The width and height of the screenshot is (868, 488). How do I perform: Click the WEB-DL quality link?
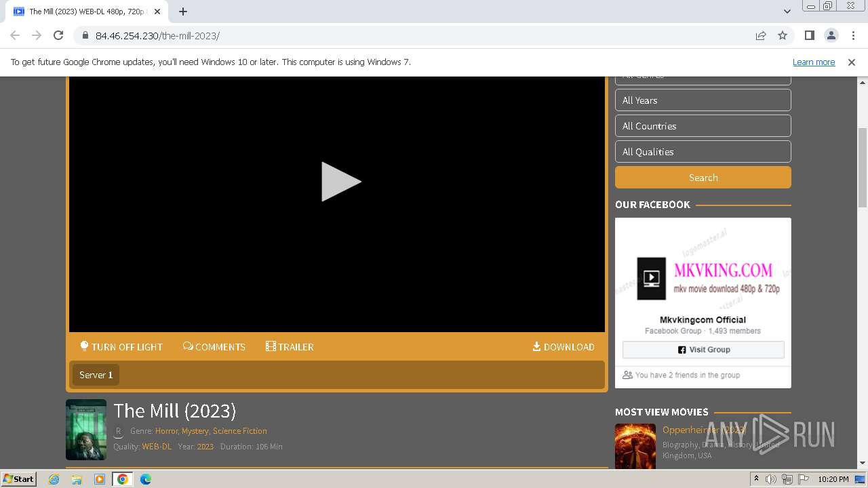[157, 447]
